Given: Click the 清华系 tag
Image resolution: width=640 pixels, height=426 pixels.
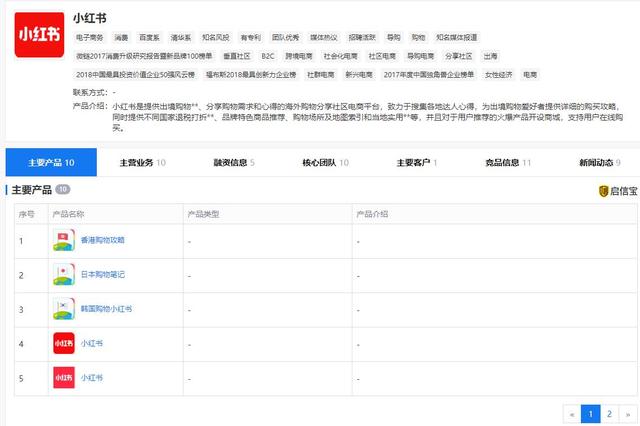Looking at the screenshot, I should pos(180,38).
